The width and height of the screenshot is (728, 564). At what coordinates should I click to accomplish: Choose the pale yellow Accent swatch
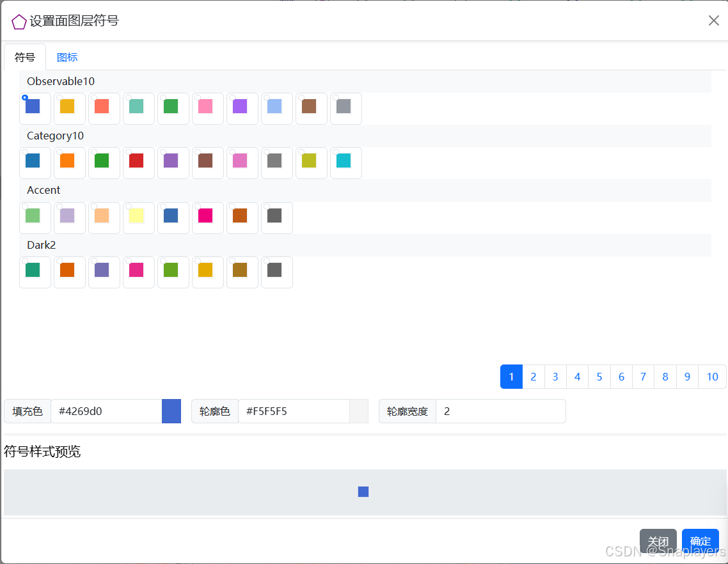pos(139,217)
